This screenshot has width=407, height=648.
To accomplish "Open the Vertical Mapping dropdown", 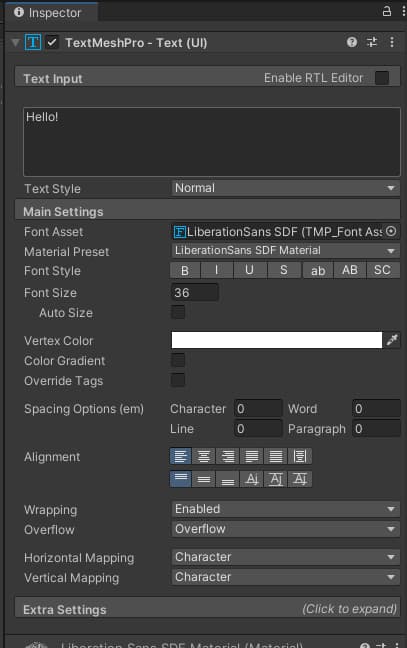I will click(286, 577).
